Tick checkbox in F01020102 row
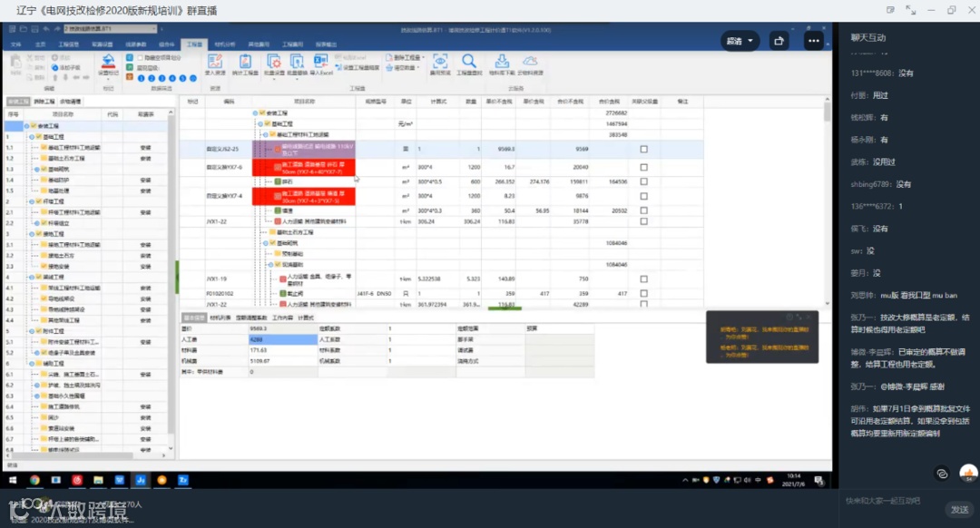This screenshot has width=980, height=528. coord(643,294)
